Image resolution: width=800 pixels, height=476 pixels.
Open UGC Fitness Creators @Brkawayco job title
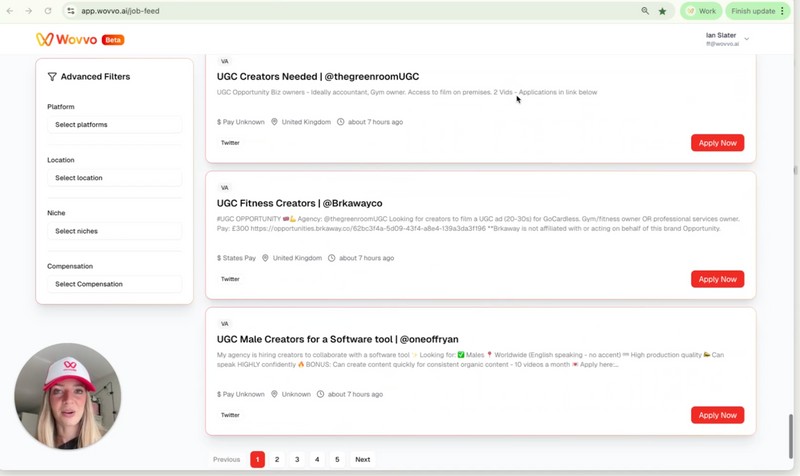click(299, 203)
